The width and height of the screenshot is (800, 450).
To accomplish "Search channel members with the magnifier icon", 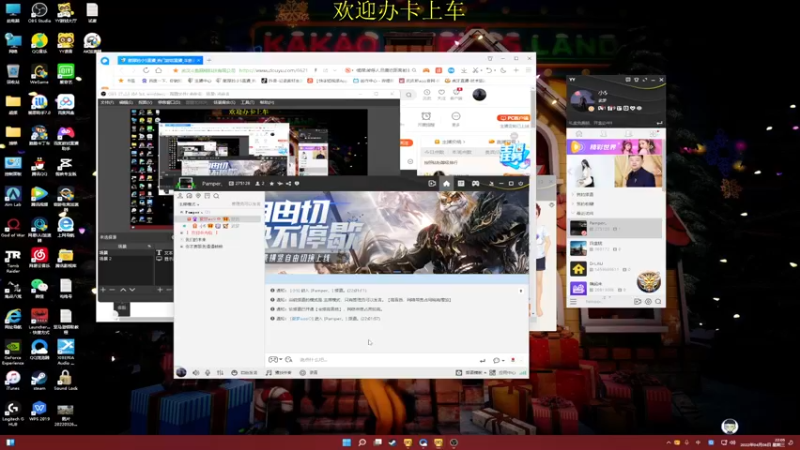I will click(x=216, y=196).
